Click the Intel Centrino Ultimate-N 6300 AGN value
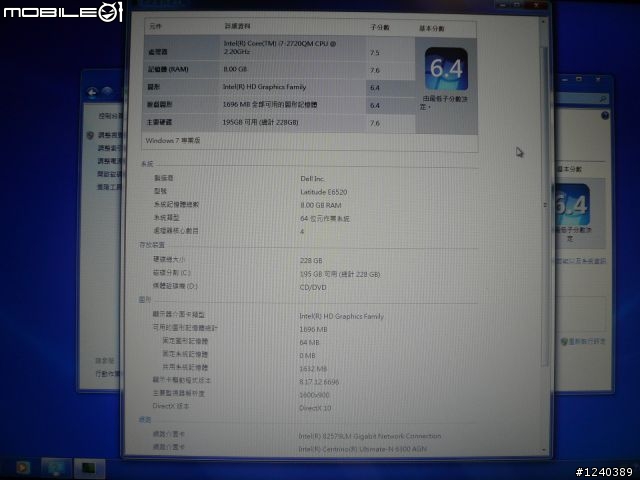This screenshot has height=480, width=640. click(x=362, y=449)
